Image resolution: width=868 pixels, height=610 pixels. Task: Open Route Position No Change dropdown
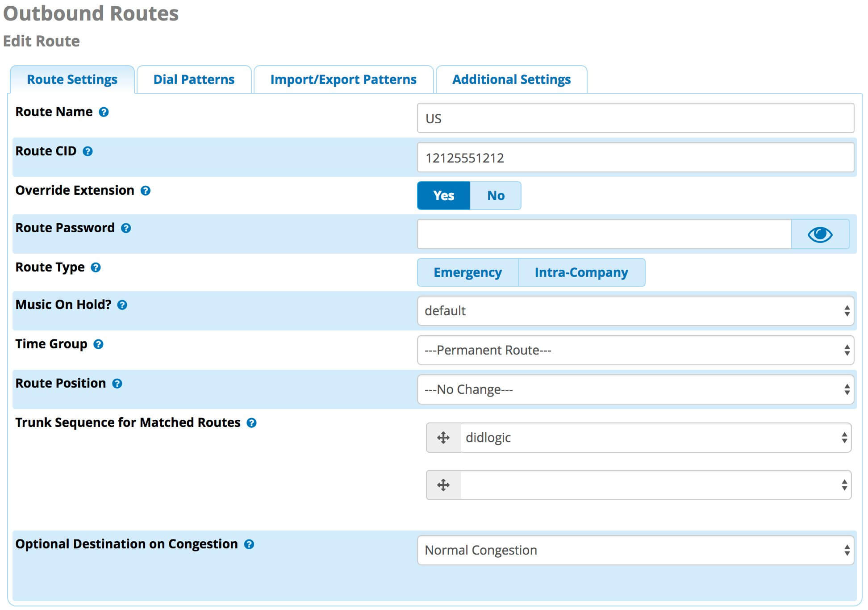(x=635, y=389)
